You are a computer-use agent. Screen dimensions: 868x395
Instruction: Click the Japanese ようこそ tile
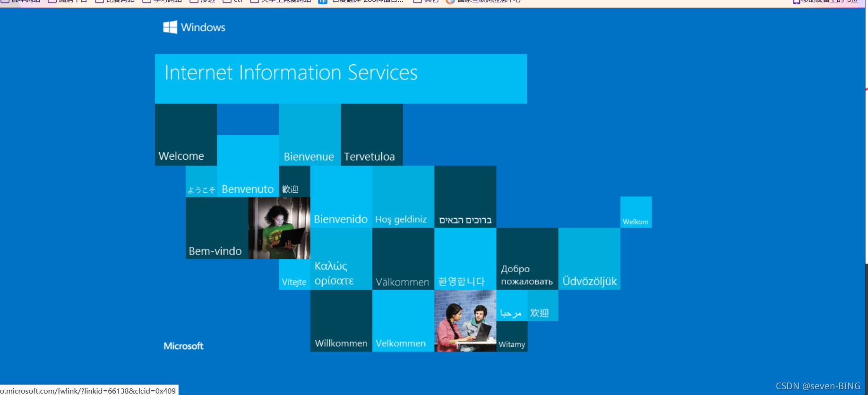201,181
